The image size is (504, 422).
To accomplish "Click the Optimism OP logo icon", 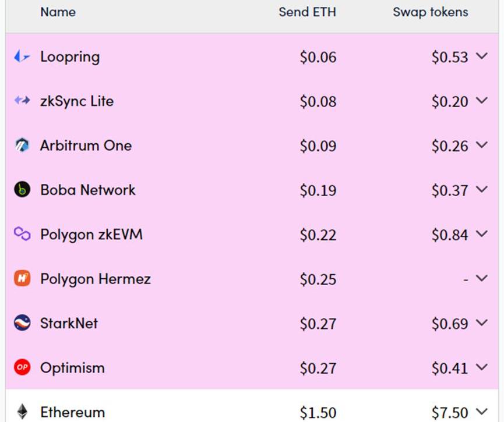I will [22, 367].
